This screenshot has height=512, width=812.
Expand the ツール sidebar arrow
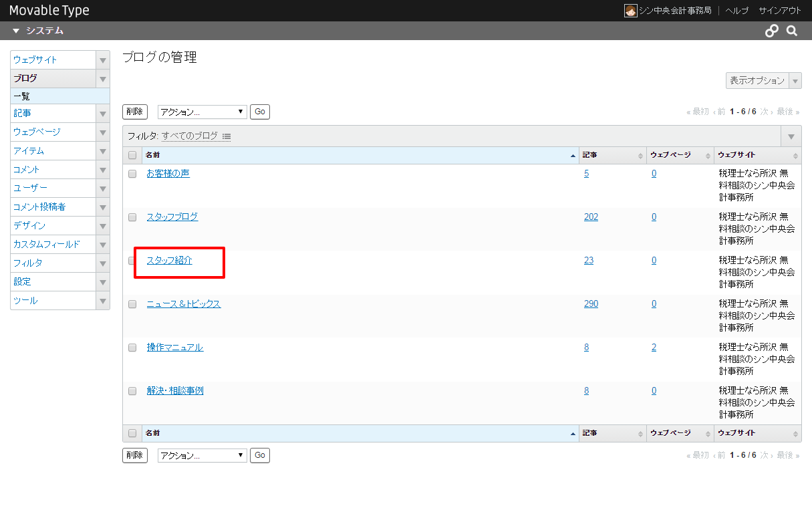pos(103,301)
